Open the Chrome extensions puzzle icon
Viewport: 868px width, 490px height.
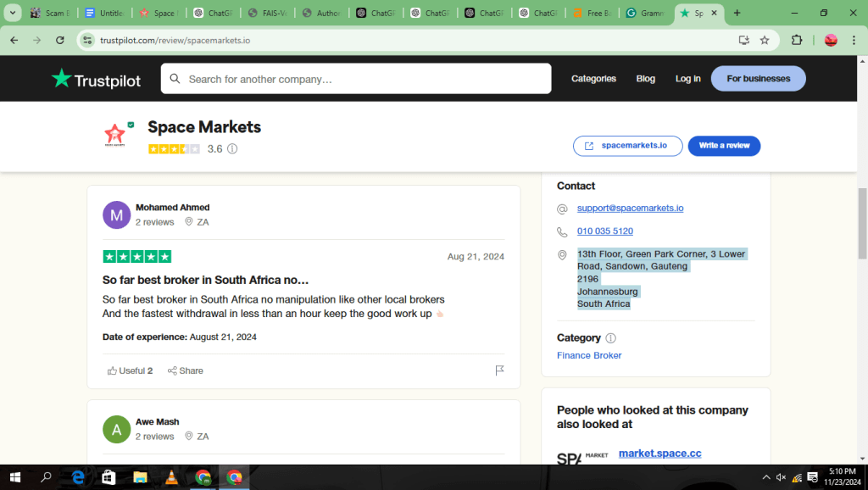797,40
